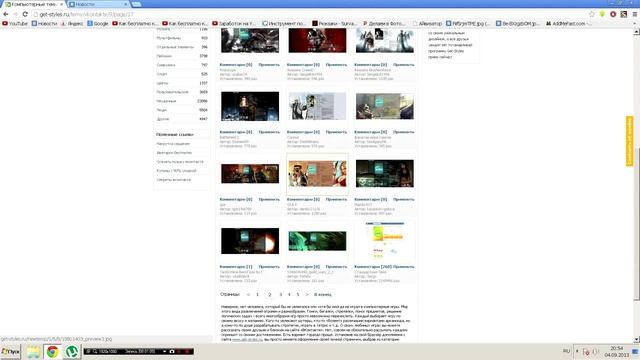The image size is (640, 360).
Task: Click the browser back arrow
Action: (6, 14)
